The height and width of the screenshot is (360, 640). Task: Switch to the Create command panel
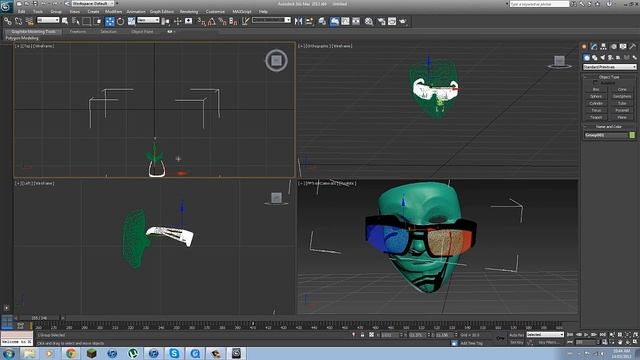(584, 47)
